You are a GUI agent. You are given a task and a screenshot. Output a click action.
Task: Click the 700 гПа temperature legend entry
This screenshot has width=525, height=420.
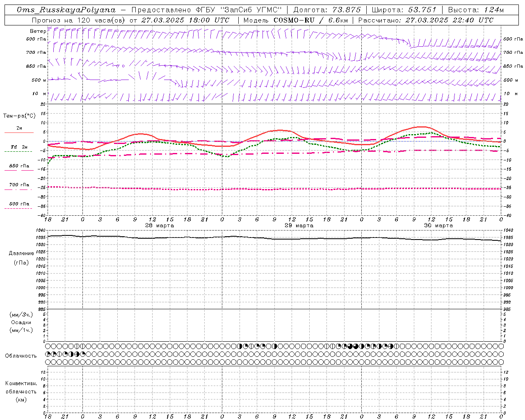[x=19, y=185]
